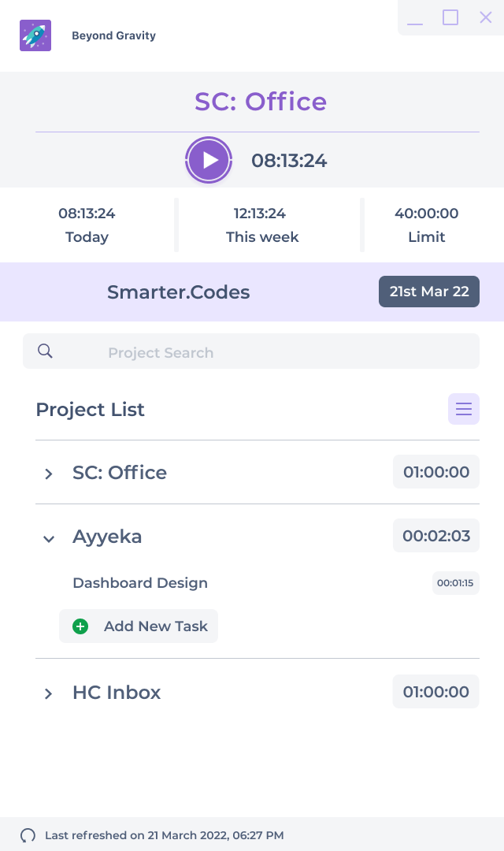Screen dimensions: 504x851
Task: Open the 21st Mar 22 date picker
Action: (x=429, y=292)
